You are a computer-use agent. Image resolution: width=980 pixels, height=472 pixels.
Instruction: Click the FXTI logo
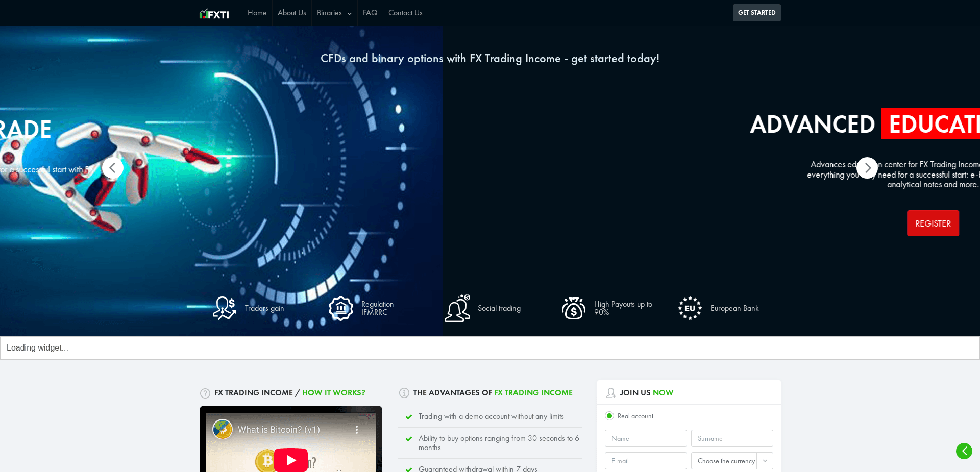tap(214, 13)
